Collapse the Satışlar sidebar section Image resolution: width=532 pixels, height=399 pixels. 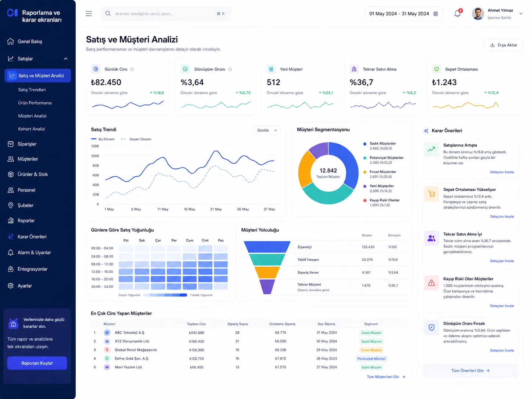66,59
